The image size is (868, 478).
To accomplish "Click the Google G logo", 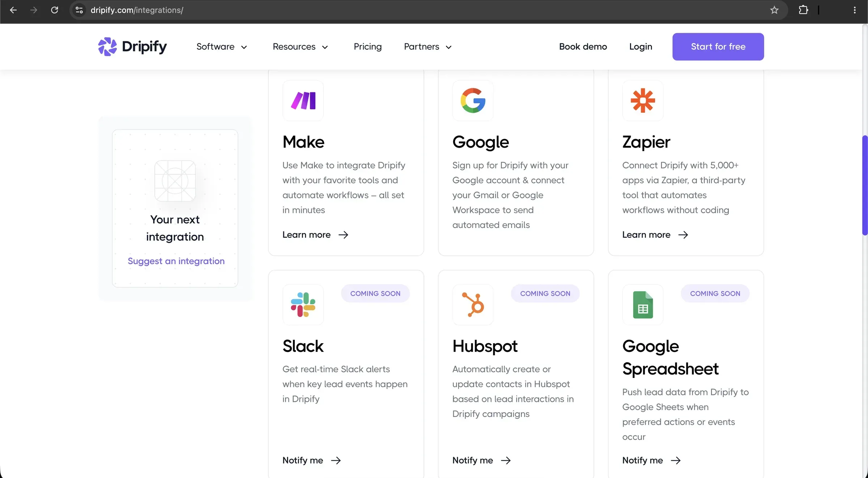I will click(473, 100).
